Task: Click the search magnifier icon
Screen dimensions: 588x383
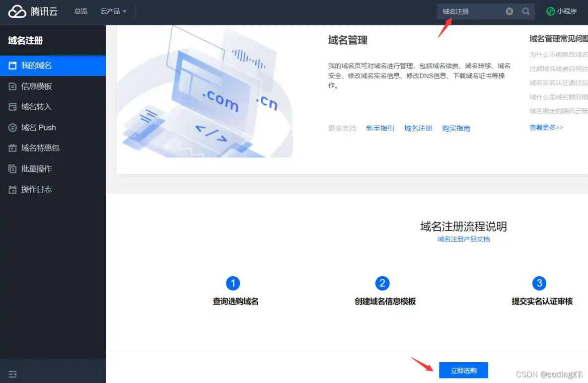Action: pos(526,11)
